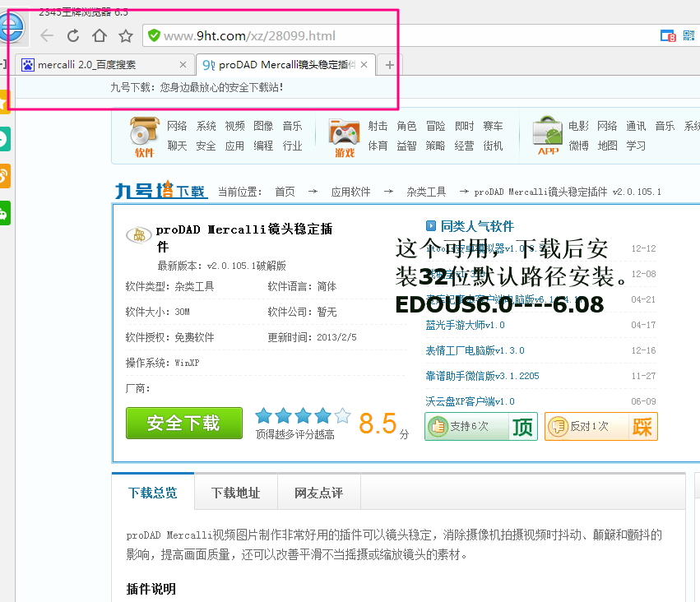Open 表情工厂电脑版v1.3.0 link
Image resolution: width=700 pixels, height=602 pixels.
[475, 351]
